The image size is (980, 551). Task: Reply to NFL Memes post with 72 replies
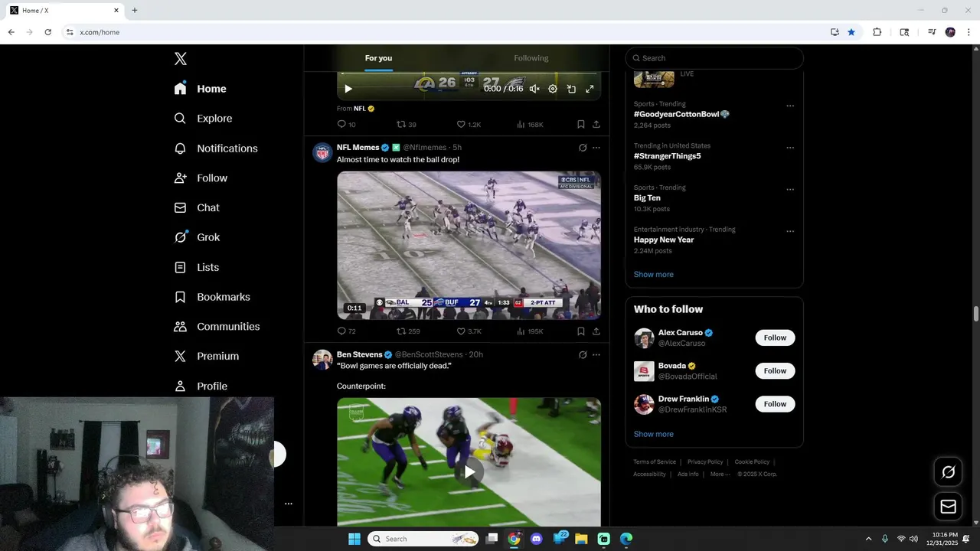pos(346,331)
